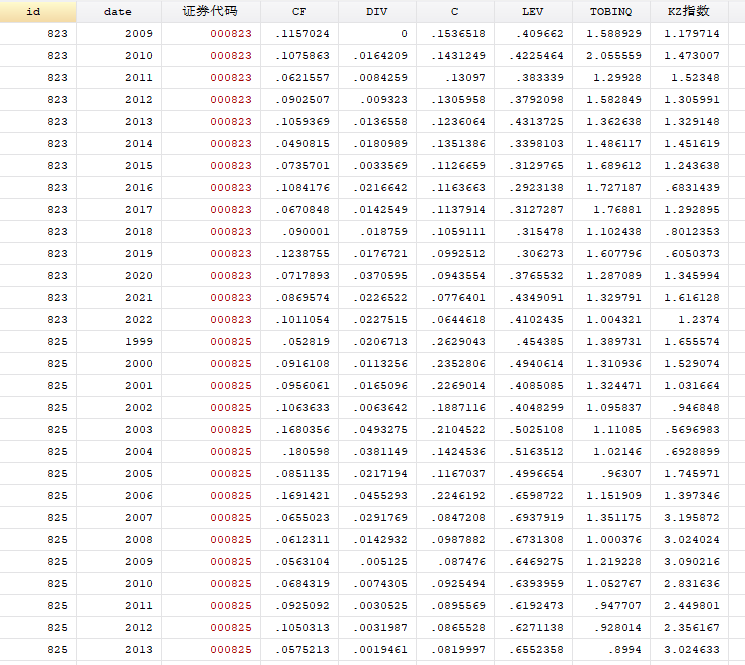Click the 证券代码 column header

coord(210,11)
